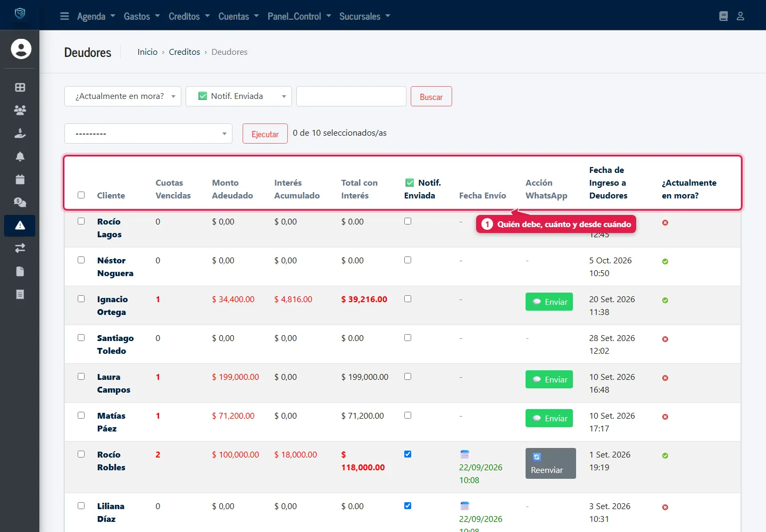The width and height of the screenshot is (766, 532).
Task: Click red mora status icon for Santiago Toledo
Action: click(665, 339)
